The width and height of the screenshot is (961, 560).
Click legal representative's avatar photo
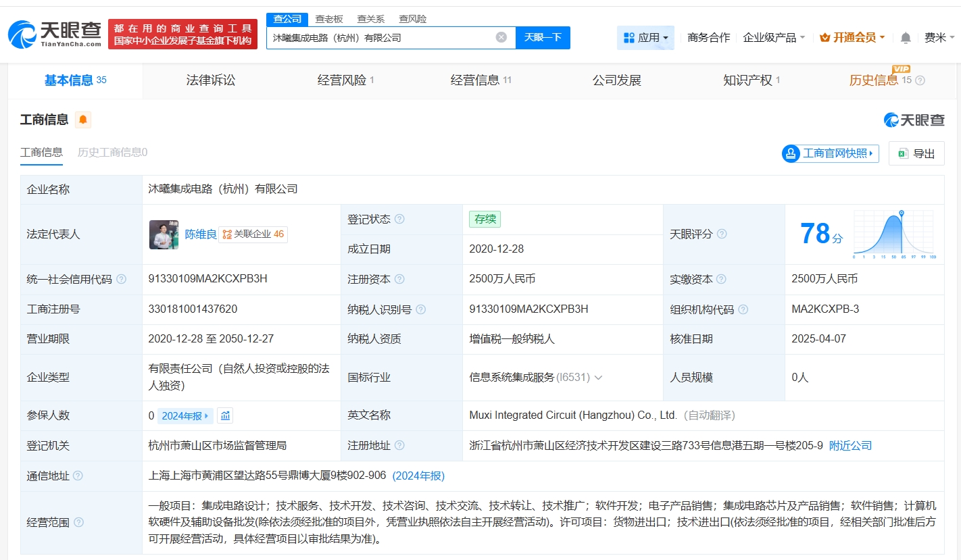click(x=164, y=234)
